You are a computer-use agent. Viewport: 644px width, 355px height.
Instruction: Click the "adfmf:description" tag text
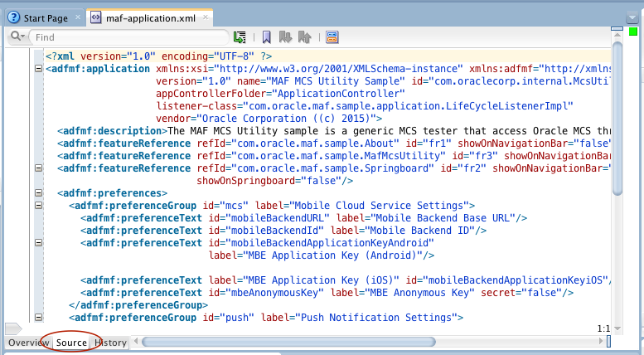click(113, 131)
